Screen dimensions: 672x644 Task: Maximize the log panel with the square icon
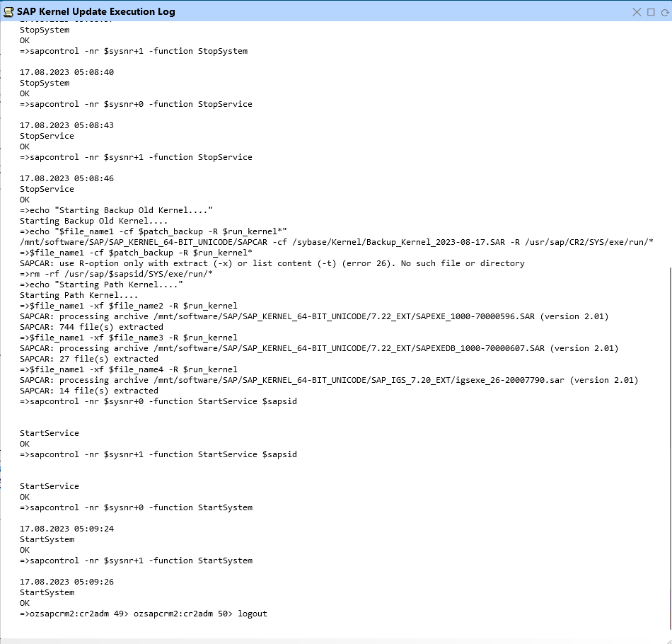tap(651, 11)
